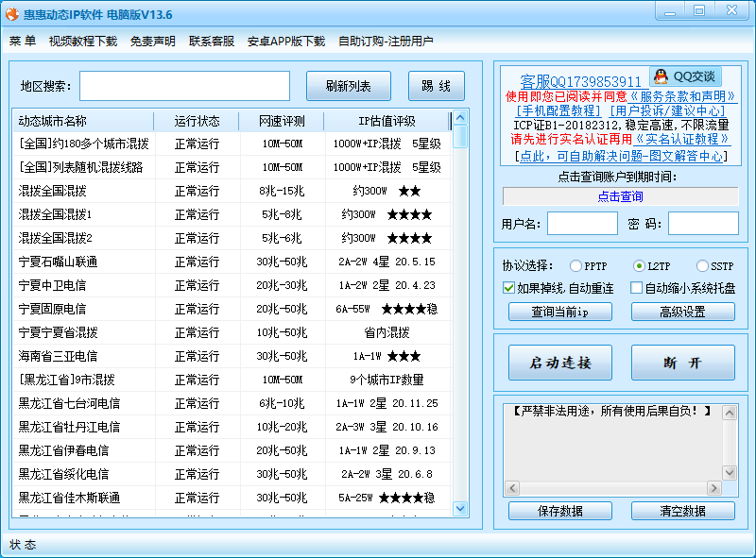Viewport: 756px width, 558px height.
Task: Focus the 密码 input field
Action: 703,224
